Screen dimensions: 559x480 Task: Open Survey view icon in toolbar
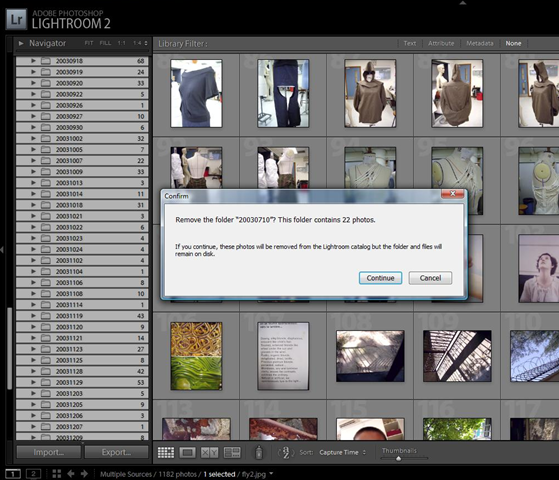click(x=232, y=453)
